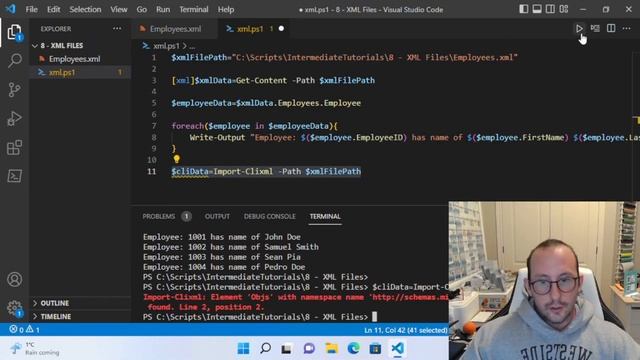640x360 pixels.
Task: Open Employees.xml in the Explorer tree
Action: [x=74, y=59]
